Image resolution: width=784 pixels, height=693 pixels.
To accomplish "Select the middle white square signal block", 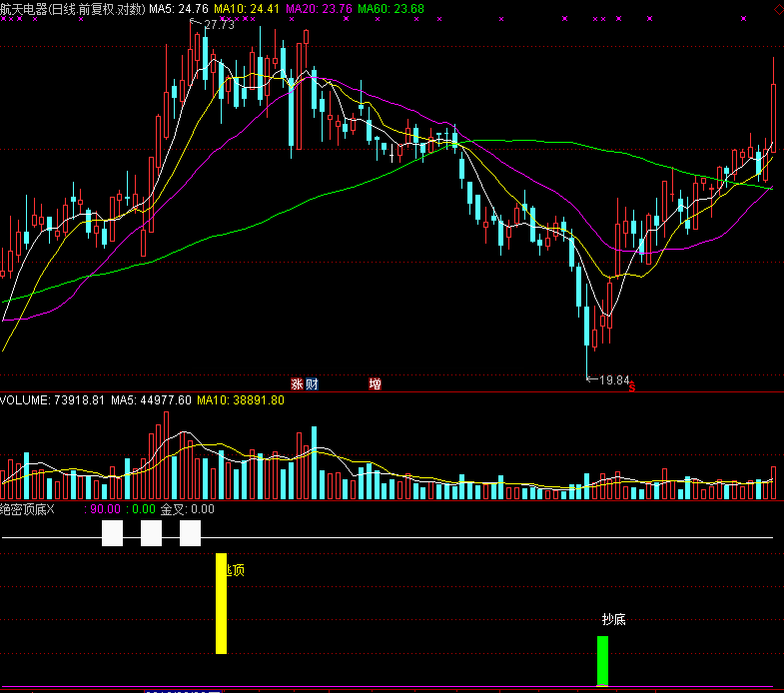I will coord(151,533).
